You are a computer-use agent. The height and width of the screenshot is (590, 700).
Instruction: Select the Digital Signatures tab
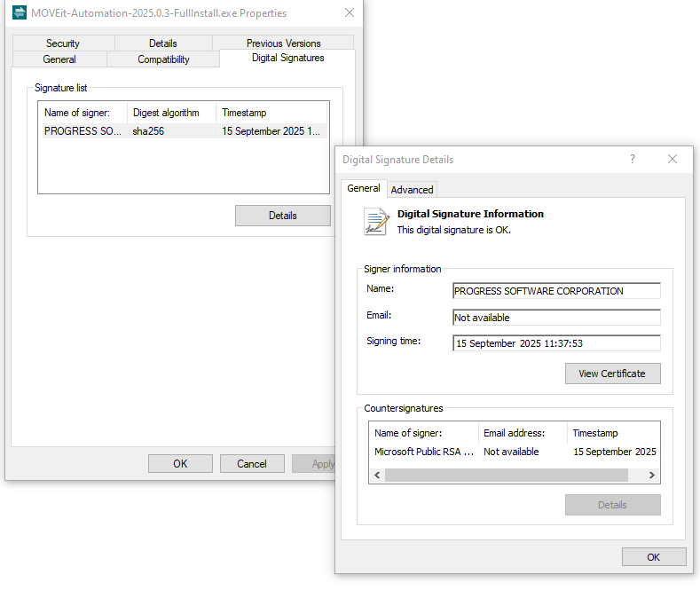tap(288, 58)
